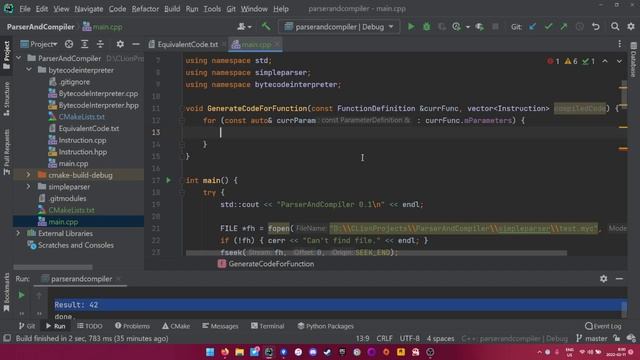Open File Explorer from taskbar
The width and height of the screenshot is (640, 360).
pyautogui.click(x=240, y=352)
